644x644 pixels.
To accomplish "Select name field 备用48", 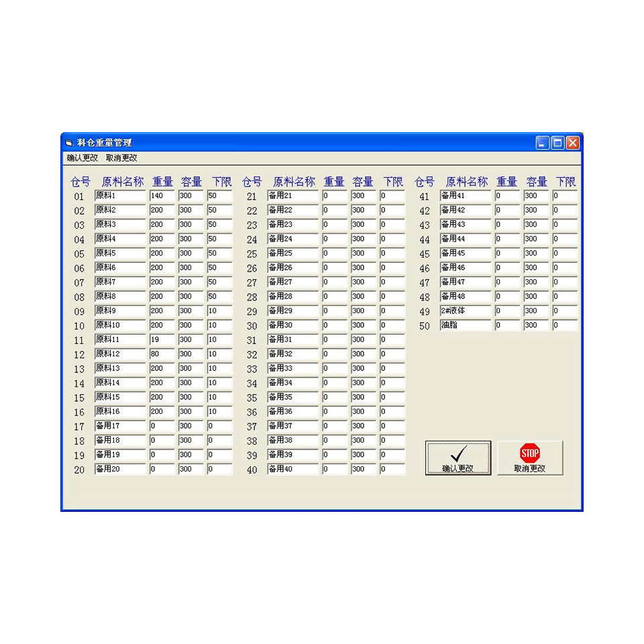I will pos(466,297).
